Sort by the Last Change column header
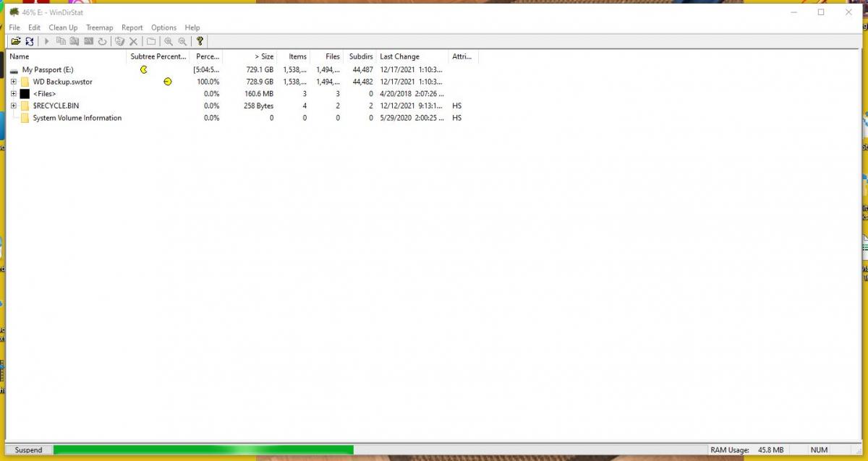The image size is (868, 461). [x=412, y=56]
